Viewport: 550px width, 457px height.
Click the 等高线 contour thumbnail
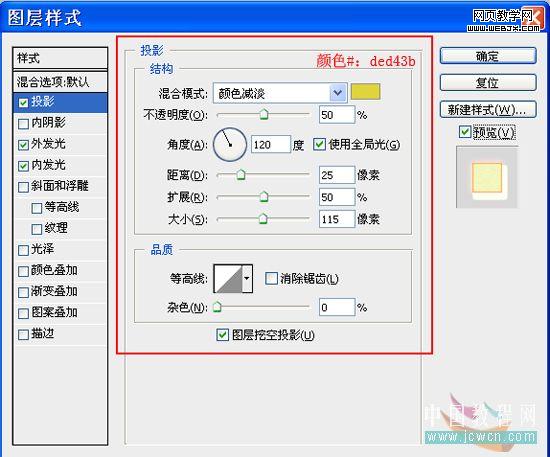click(228, 278)
